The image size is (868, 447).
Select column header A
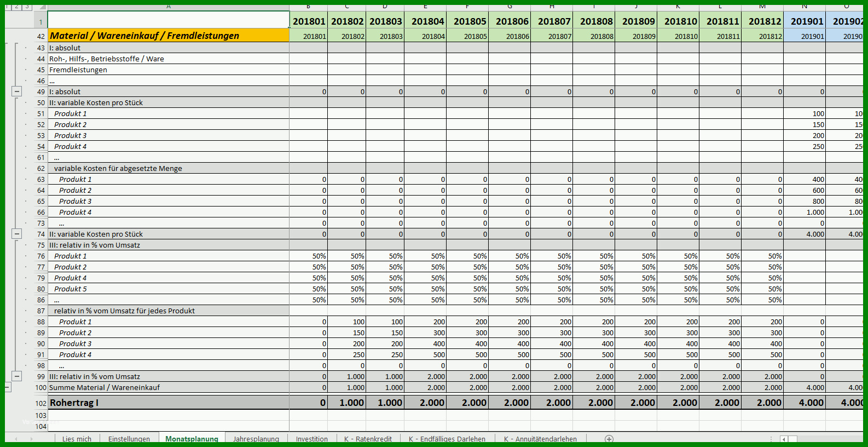click(x=169, y=7)
